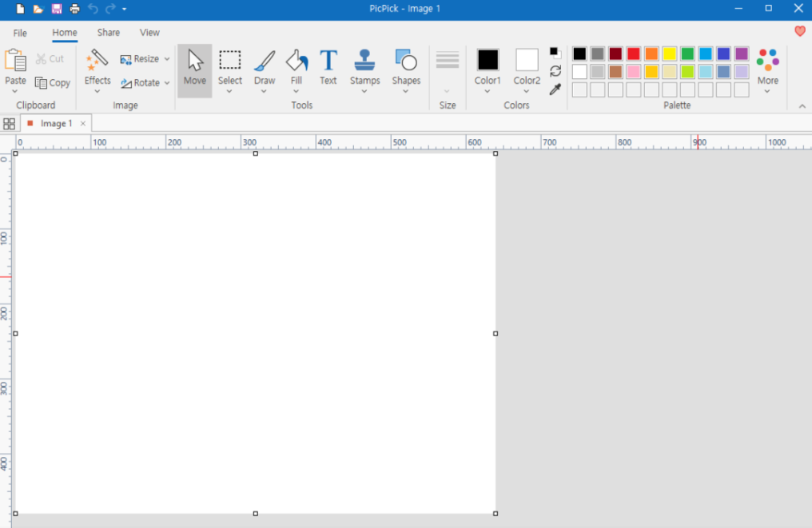The width and height of the screenshot is (812, 528).
Task: Switch to the View ribbon tab
Action: click(149, 33)
